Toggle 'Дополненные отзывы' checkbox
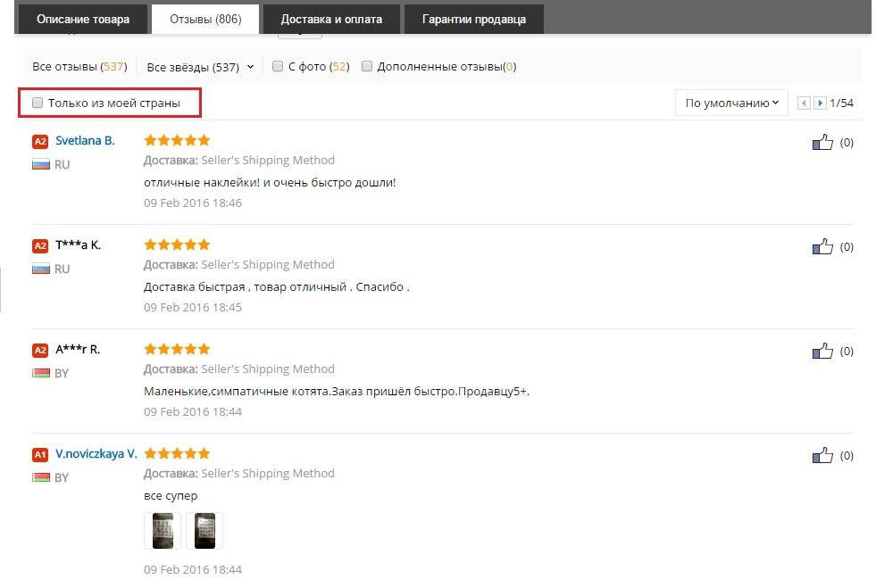The width and height of the screenshot is (876, 588). pos(367,66)
